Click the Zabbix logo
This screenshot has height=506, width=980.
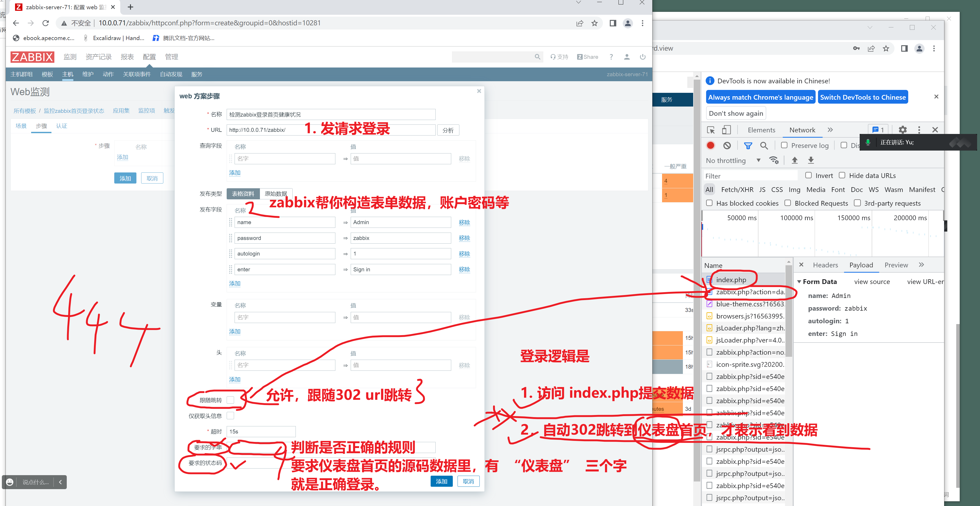click(32, 57)
